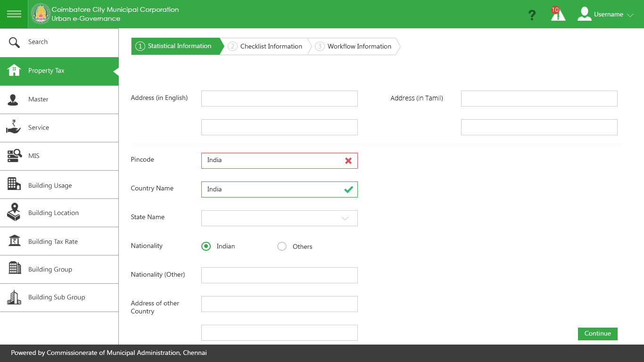This screenshot has height=362, width=644.
Task: Open the Property Tax menu item
Action: 46,71
